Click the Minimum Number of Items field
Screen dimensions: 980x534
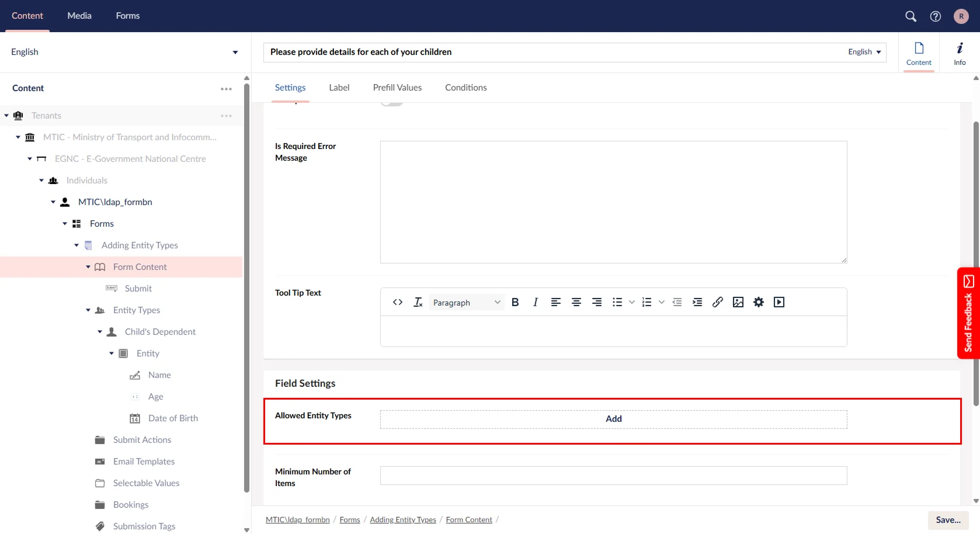[613, 476]
